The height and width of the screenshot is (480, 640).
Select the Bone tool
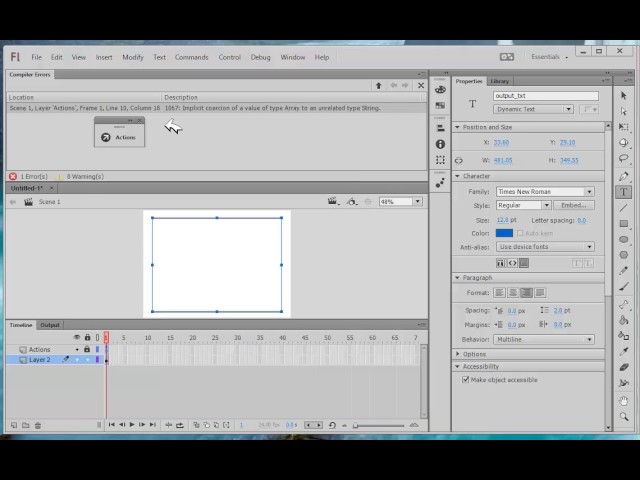[x=623, y=304]
